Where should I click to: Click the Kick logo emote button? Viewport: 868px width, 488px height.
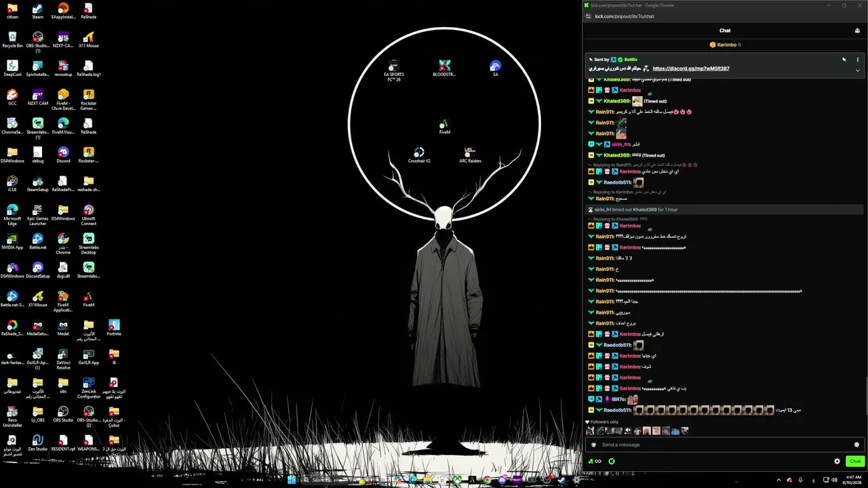click(x=611, y=461)
